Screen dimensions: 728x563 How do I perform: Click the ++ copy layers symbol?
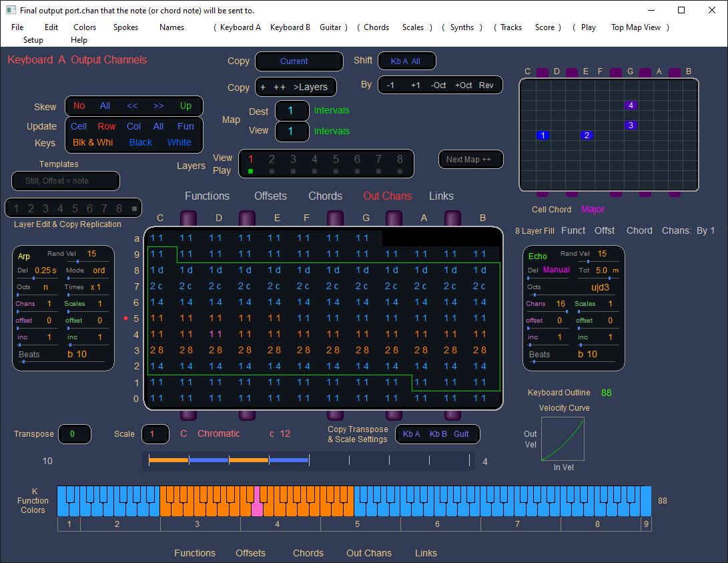[280, 87]
